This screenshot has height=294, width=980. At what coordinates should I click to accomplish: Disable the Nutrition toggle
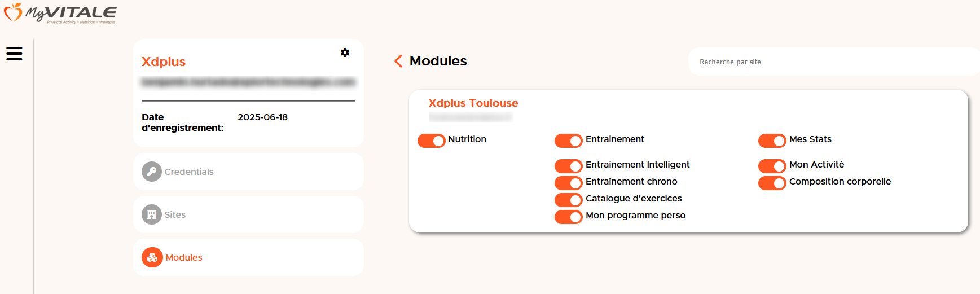tap(432, 141)
